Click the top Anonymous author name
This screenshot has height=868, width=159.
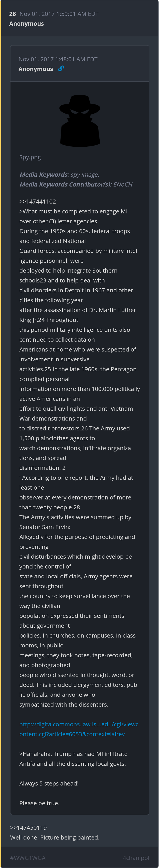pyautogui.click(x=27, y=24)
